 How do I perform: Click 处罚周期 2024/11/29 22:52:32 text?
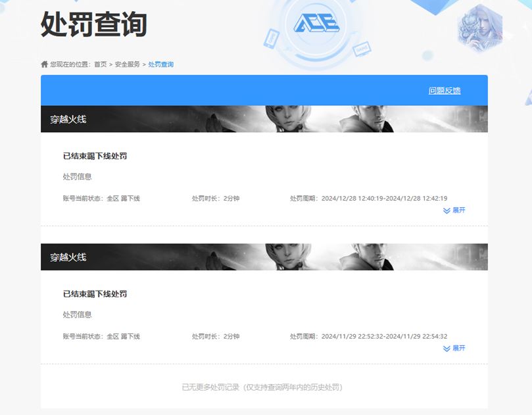coord(369,336)
